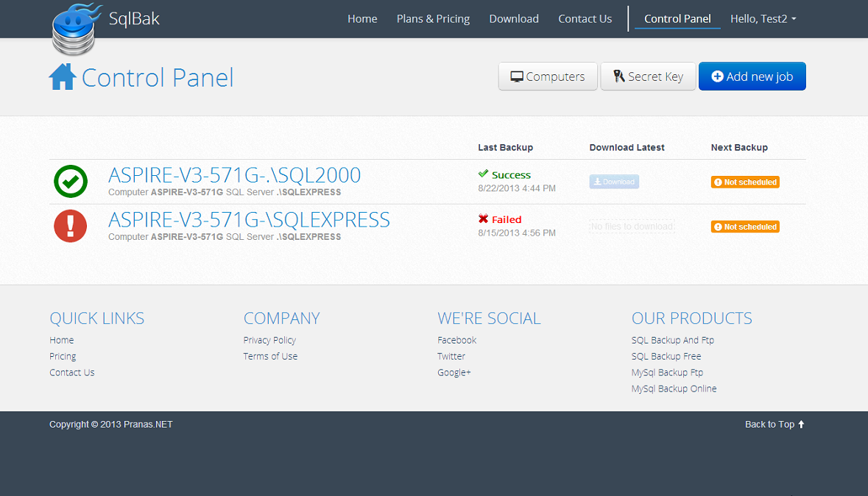Click the SqlBak brand name
This screenshot has width=868, height=496.
click(x=134, y=19)
